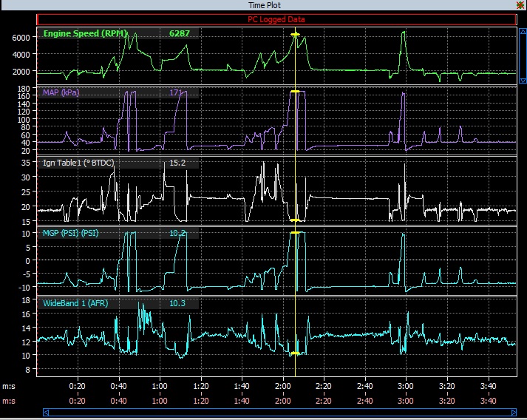Screen dimensions: 527x420
Task: Click the vertical scrollbar track
Action: pyautogui.click(x=523, y=55)
